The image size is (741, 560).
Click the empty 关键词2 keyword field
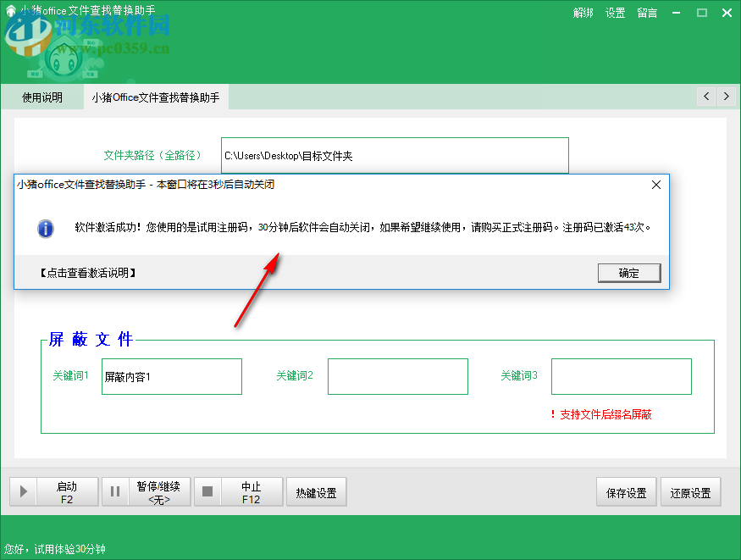(x=398, y=376)
